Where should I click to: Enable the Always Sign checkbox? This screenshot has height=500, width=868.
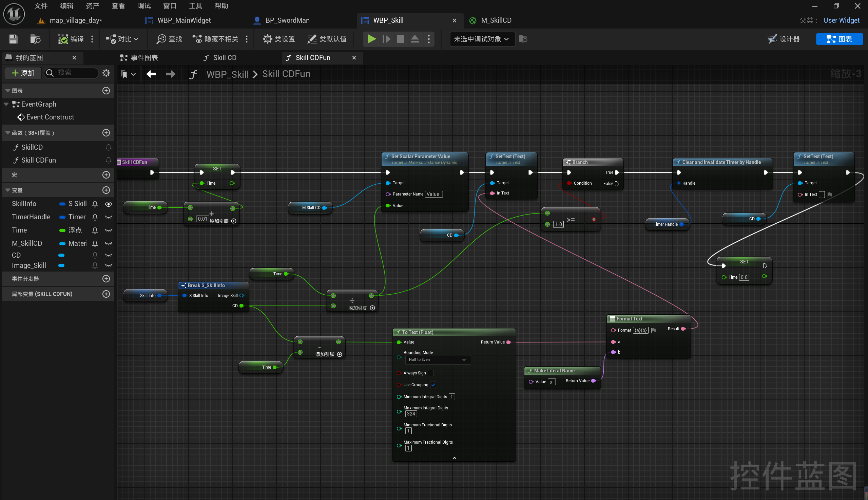(x=431, y=373)
